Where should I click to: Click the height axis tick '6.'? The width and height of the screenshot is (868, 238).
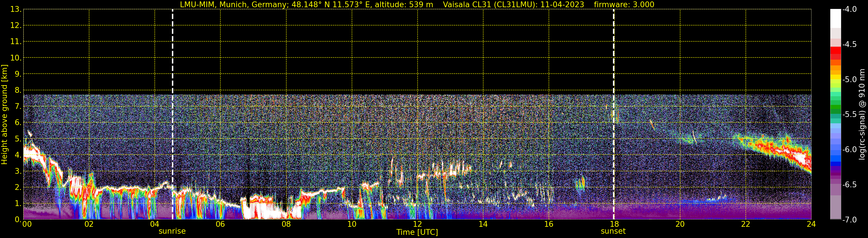tap(18, 123)
